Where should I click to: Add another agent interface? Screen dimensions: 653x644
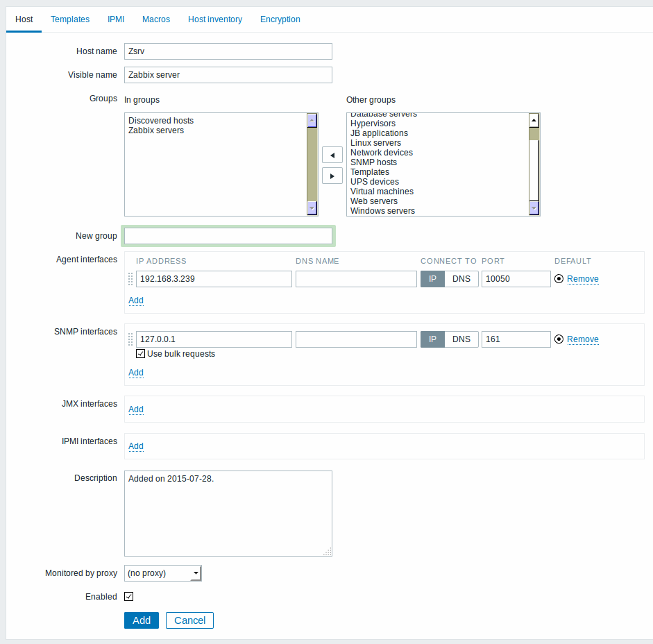tap(136, 300)
